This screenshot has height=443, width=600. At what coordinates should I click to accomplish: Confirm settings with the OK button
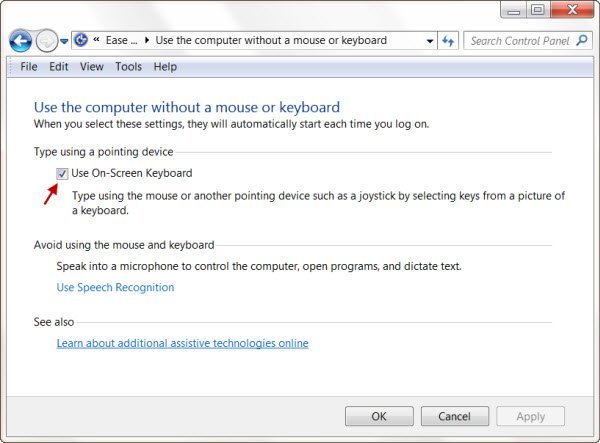tap(379, 416)
